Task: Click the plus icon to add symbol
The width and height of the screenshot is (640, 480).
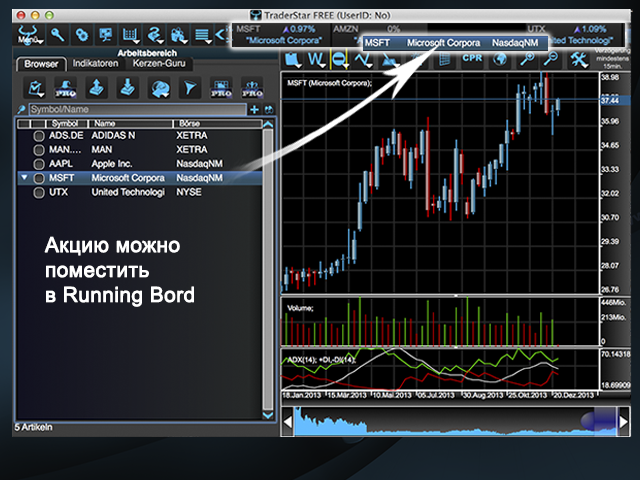Action: [254, 109]
